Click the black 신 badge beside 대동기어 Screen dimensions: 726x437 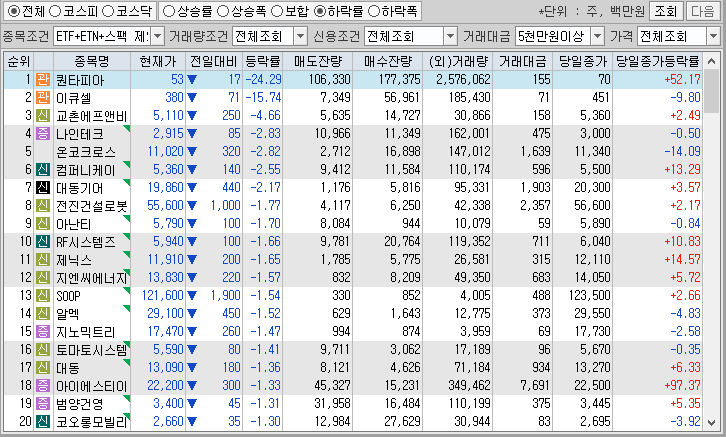coord(43,187)
